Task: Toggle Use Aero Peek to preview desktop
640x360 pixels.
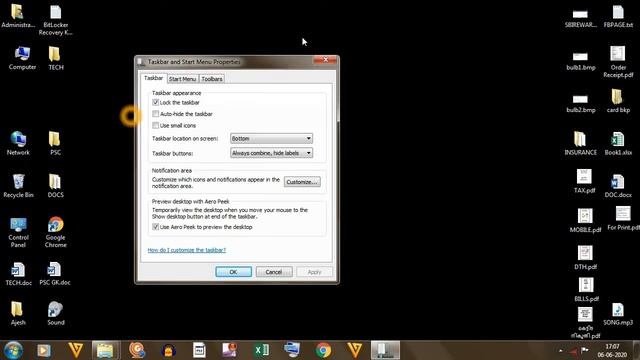Action: pos(156,227)
